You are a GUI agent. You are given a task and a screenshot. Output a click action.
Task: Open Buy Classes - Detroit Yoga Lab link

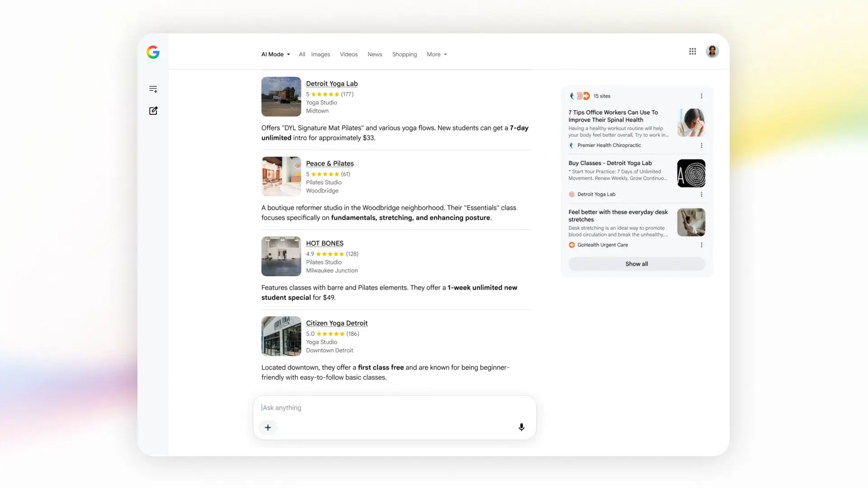[610, 163]
